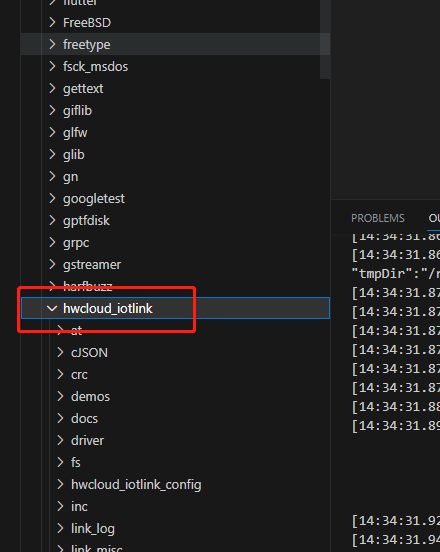This screenshot has height=552, width=440.
Task: Select the glib folder name
Action: pos(74,155)
